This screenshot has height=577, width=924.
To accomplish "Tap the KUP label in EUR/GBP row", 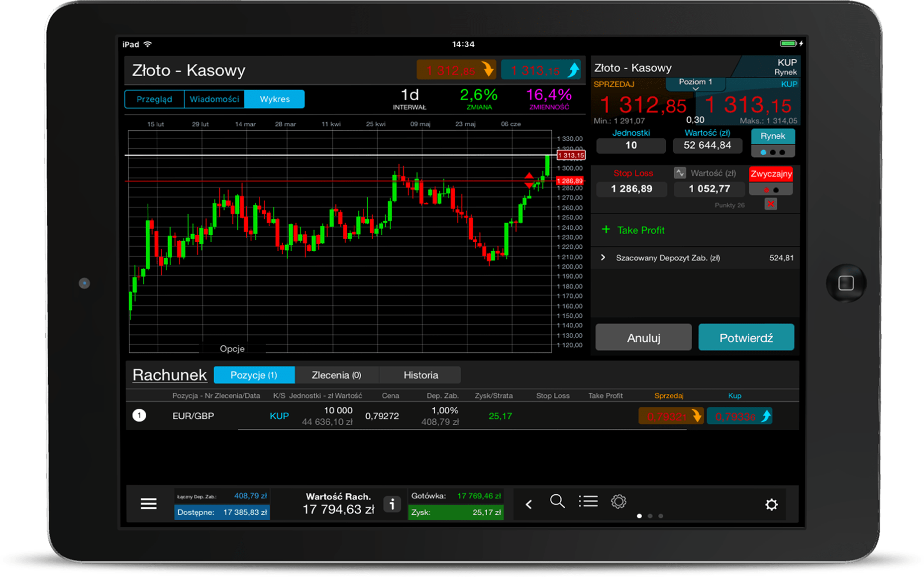I will point(279,416).
